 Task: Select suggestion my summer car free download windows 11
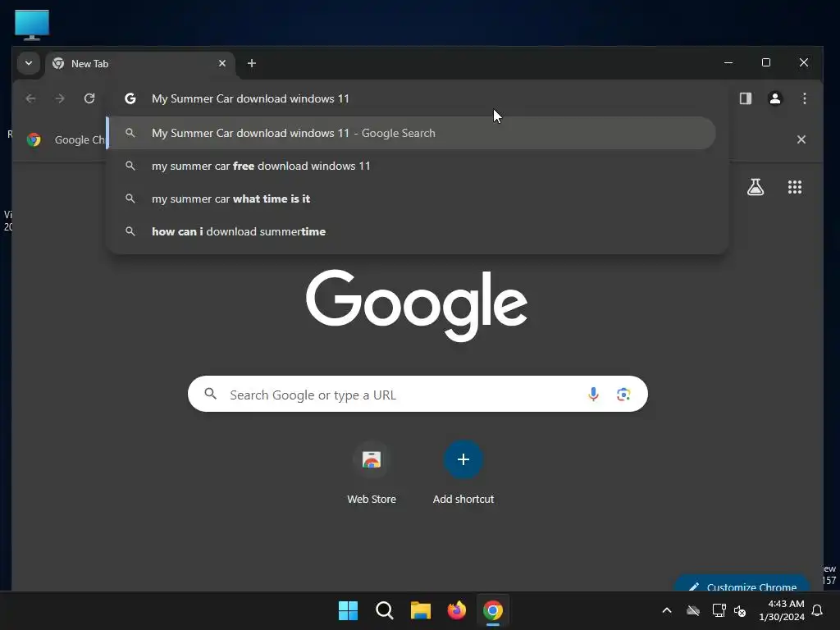[412, 166]
